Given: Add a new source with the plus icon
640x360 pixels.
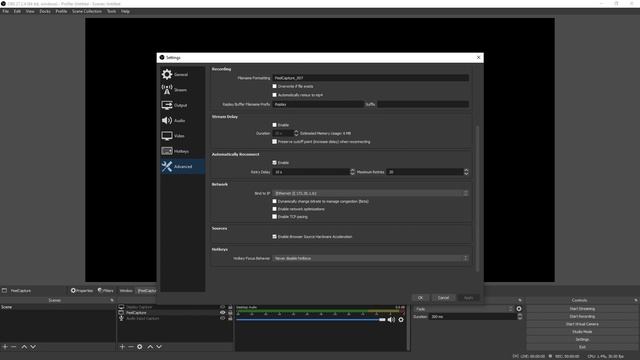Looking at the screenshot, I should point(122,347).
